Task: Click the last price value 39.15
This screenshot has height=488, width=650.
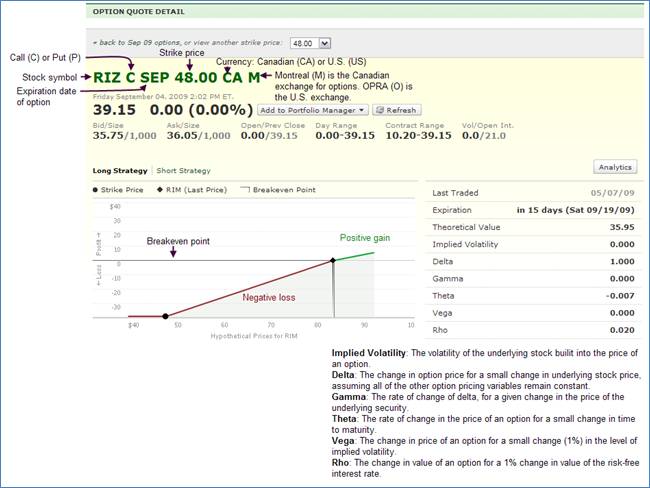Action: tap(114, 110)
